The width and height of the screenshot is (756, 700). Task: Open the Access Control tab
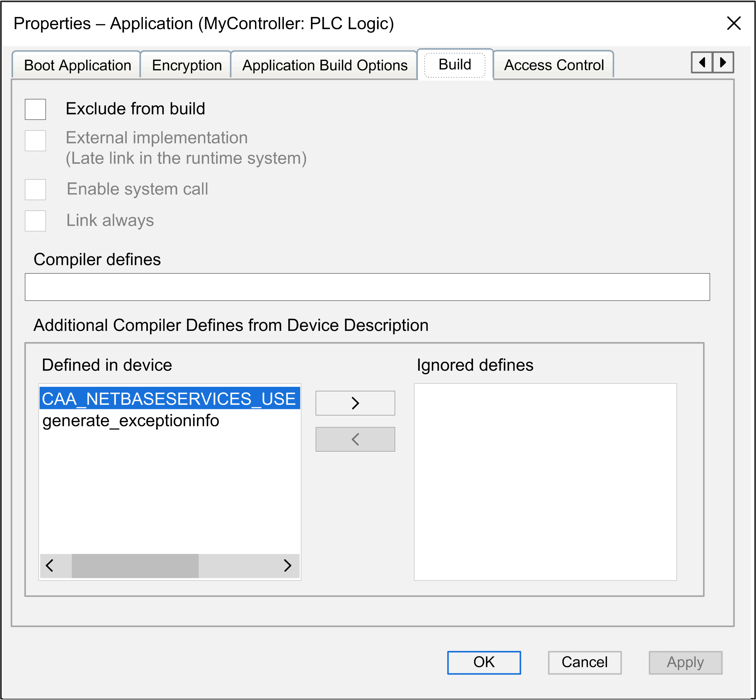[x=553, y=65]
